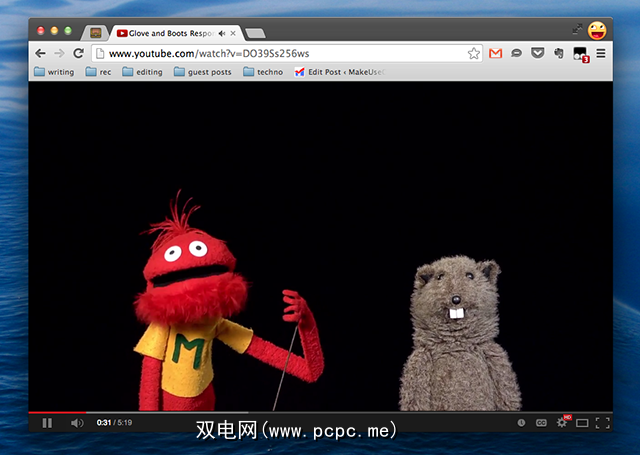Enter full screen video mode
Screen dimensions: 640x455
602,423
